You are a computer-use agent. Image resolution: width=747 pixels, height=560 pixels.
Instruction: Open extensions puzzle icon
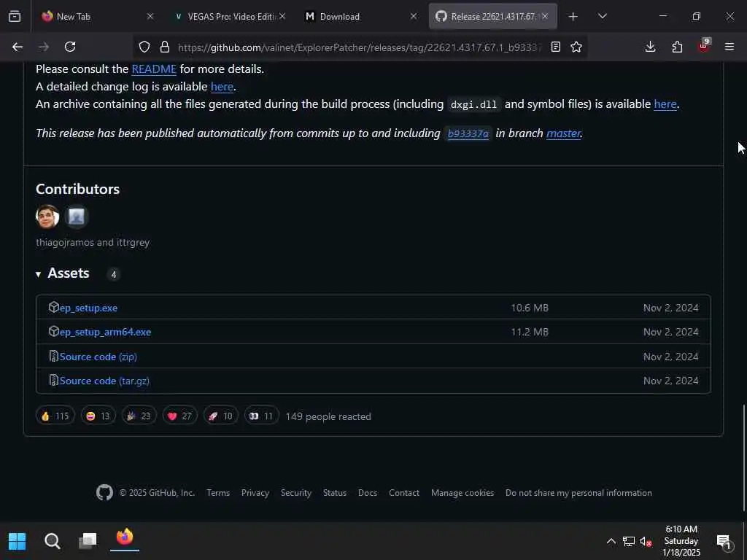tap(677, 47)
